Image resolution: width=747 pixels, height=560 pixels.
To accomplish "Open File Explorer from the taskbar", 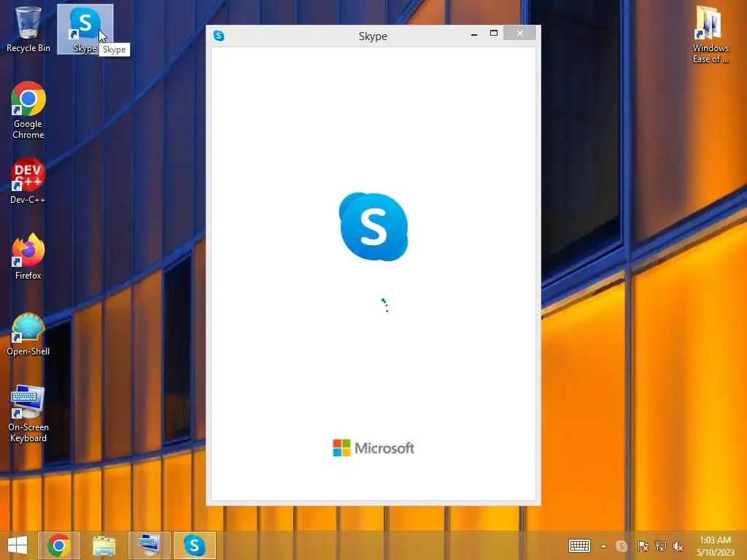I will (104, 545).
